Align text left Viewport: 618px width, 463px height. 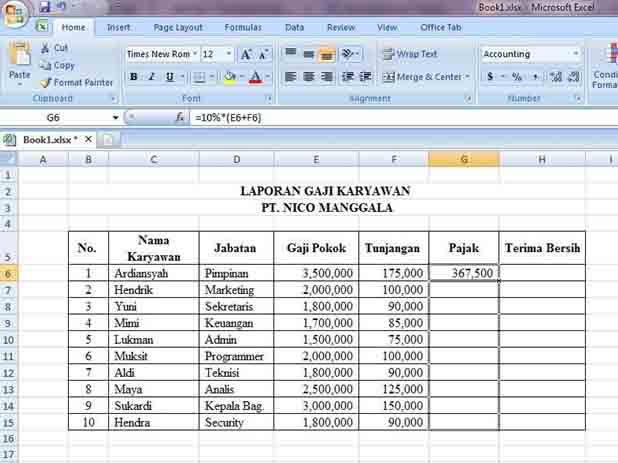tap(290, 76)
